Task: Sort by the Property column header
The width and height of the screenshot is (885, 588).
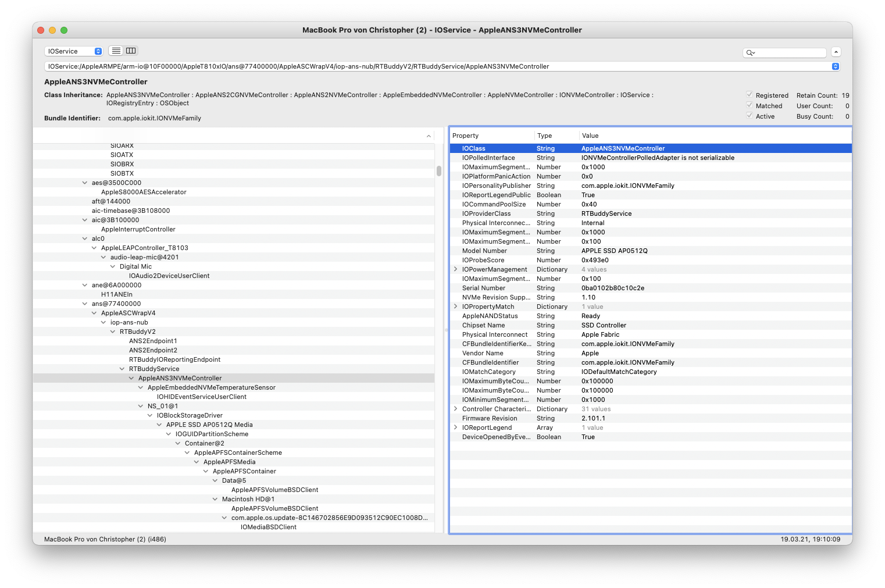Action: [492, 136]
